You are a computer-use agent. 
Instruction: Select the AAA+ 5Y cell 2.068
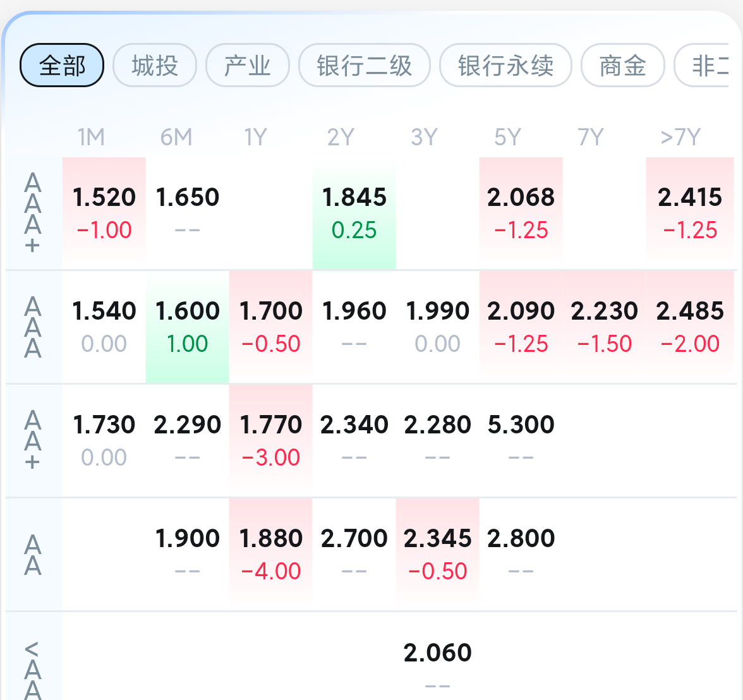tap(521, 212)
